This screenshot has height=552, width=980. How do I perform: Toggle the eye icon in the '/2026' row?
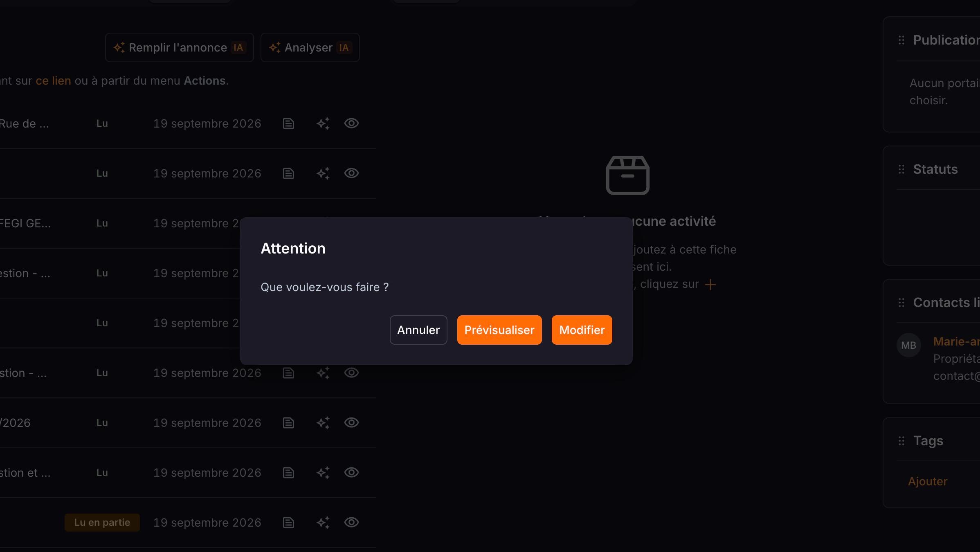coord(351,422)
